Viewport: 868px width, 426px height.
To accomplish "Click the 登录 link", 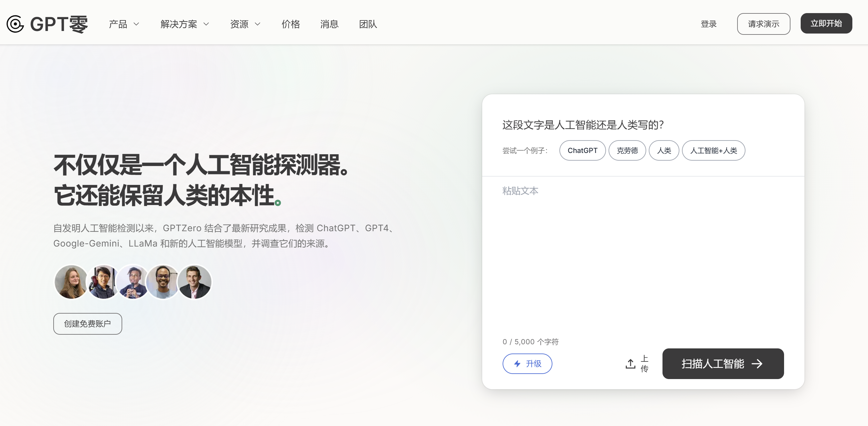I will pos(708,24).
